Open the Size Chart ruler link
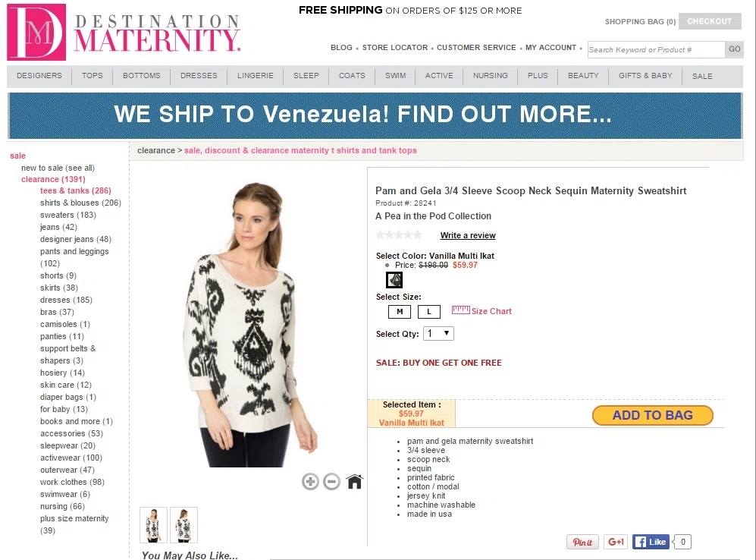 pos(482,310)
